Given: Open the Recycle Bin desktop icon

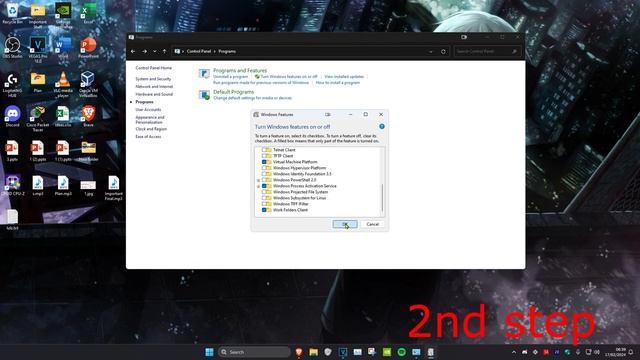Looking at the screenshot, I should pyautogui.click(x=12, y=13).
